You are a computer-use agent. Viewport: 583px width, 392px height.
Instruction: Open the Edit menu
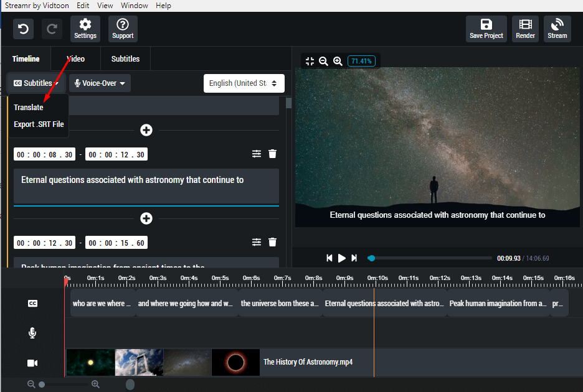coord(83,6)
